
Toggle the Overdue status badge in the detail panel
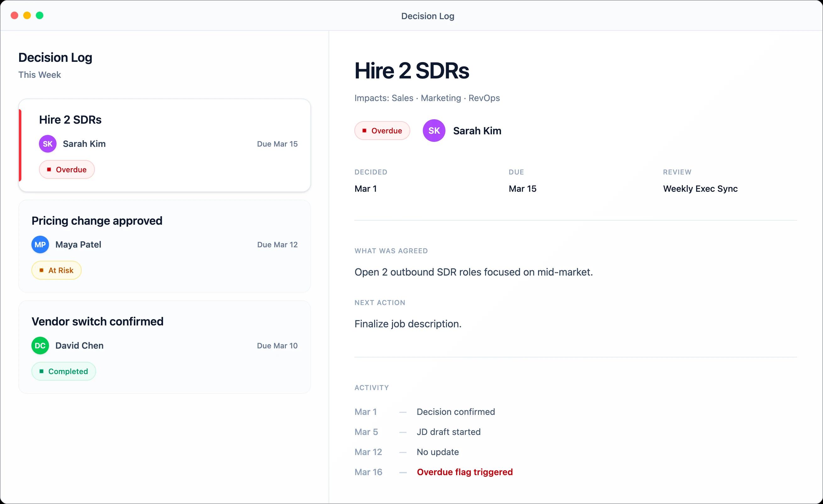(x=382, y=131)
